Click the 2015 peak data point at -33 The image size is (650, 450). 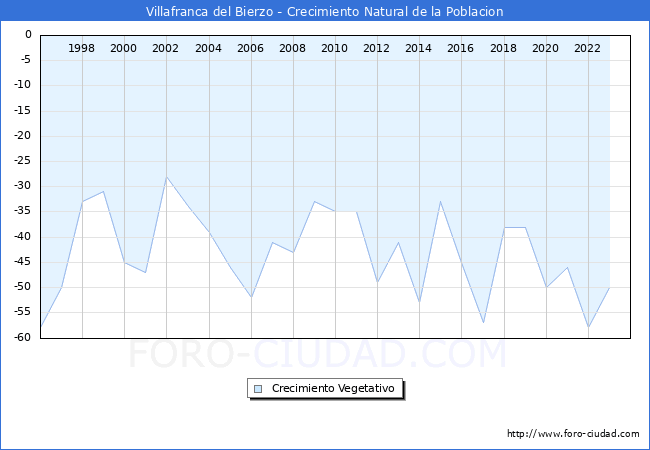[440, 201]
